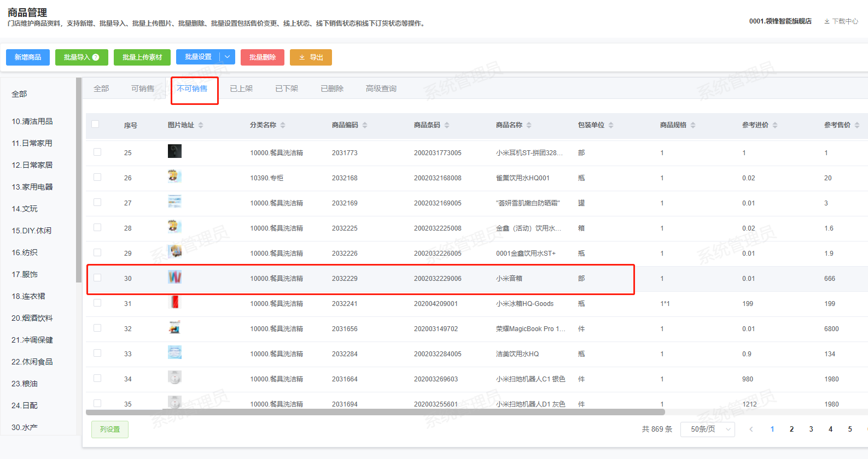Sort by 商品编码 column arrows

(x=365, y=125)
